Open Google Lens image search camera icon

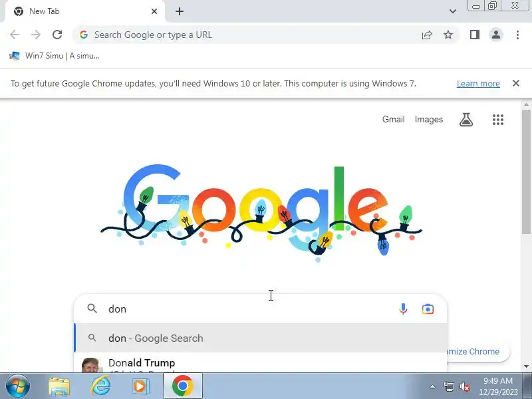[x=428, y=309]
